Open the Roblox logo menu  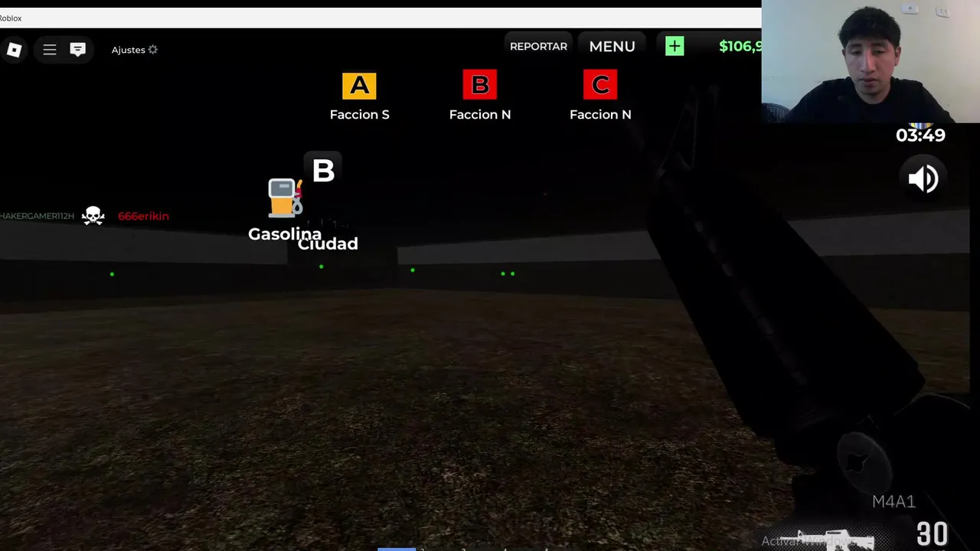point(15,50)
